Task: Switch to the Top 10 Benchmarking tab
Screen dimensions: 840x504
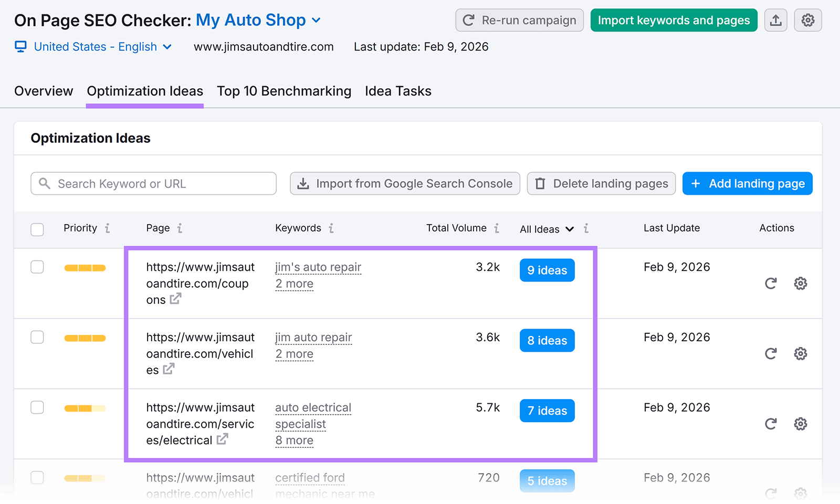Action: click(x=284, y=91)
